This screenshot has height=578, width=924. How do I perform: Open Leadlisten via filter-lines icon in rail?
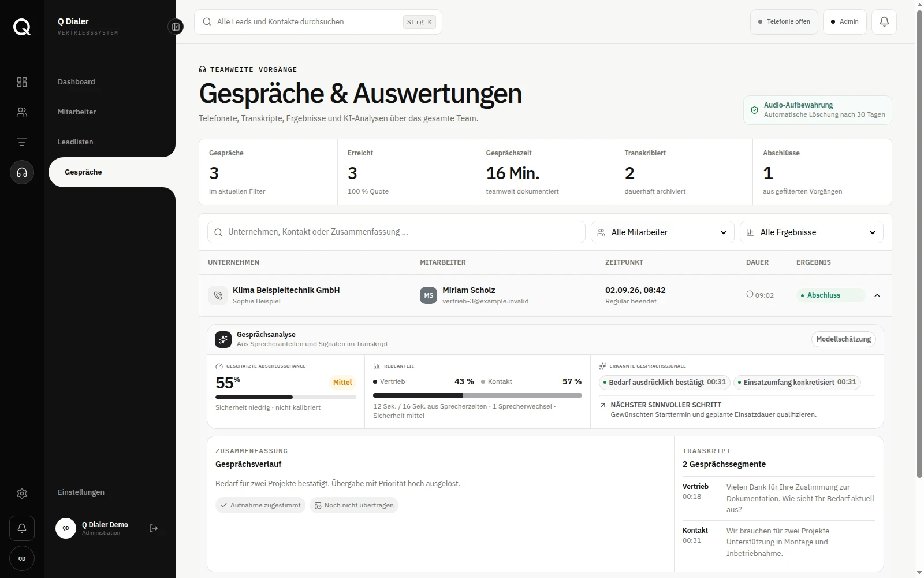22,142
